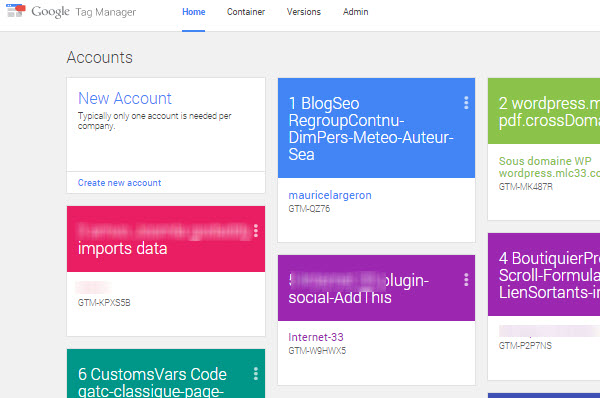Image resolution: width=600 pixels, height=398 pixels.
Task: Select the 1 BlogSeo RegroupContnu account title
Action: (371, 129)
